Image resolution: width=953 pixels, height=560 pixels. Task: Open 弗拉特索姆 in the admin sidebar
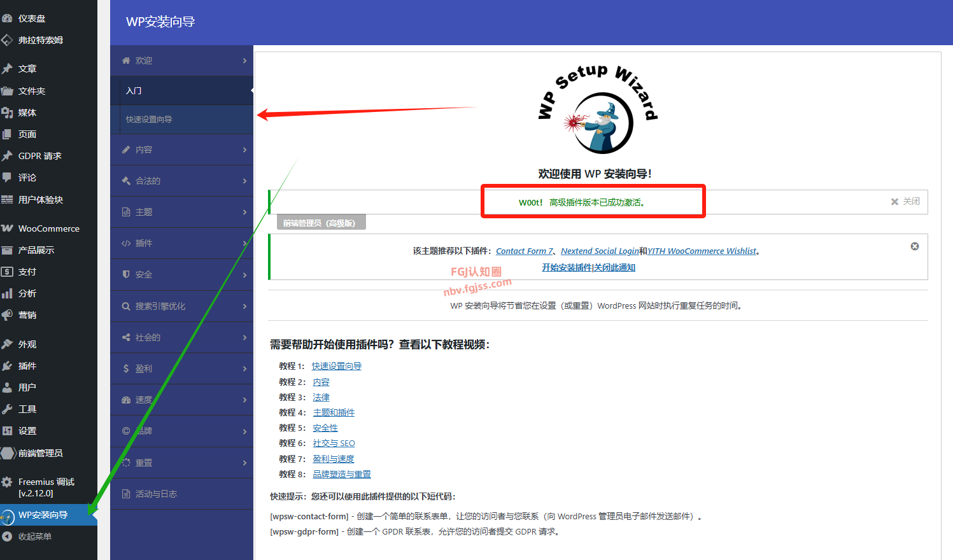[41, 40]
